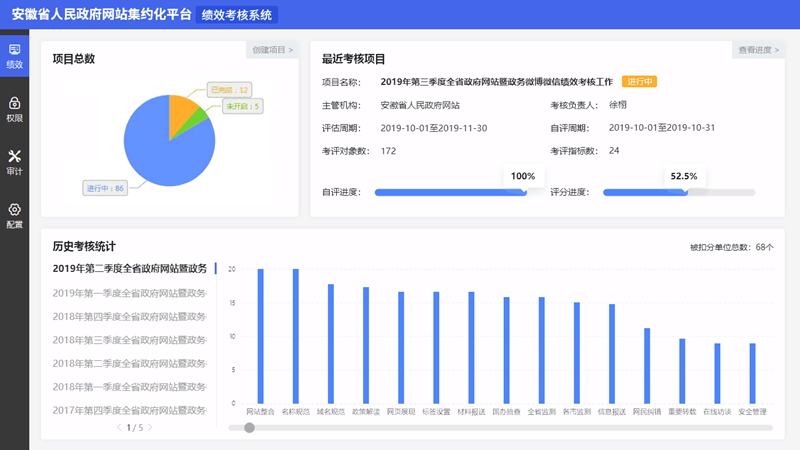The image size is (800, 450).
Task: Click the 项目总数 heading
Action: point(74,59)
